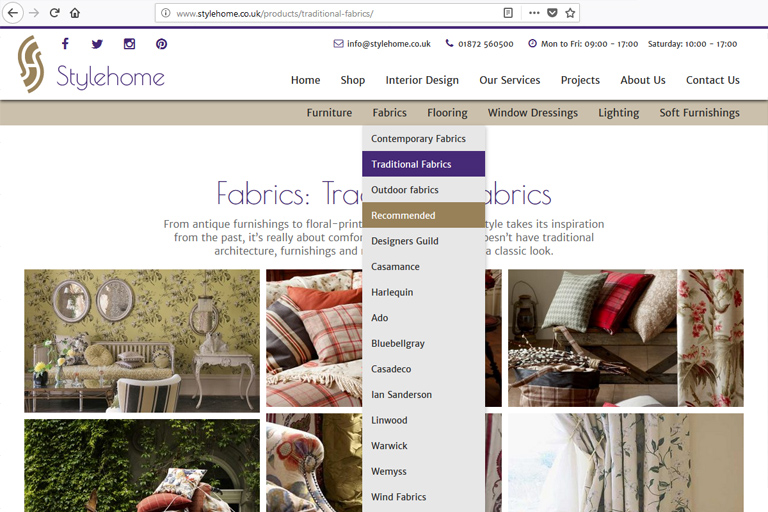768x512 pixels.
Task: Open Wemyss brand link
Action: pyautogui.click(x=424, y=471)
